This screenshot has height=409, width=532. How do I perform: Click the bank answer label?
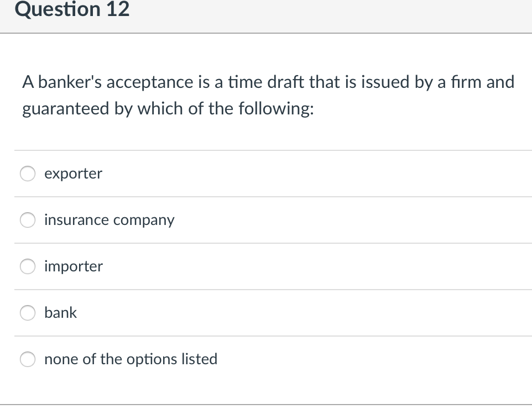(x=60, y=313)
